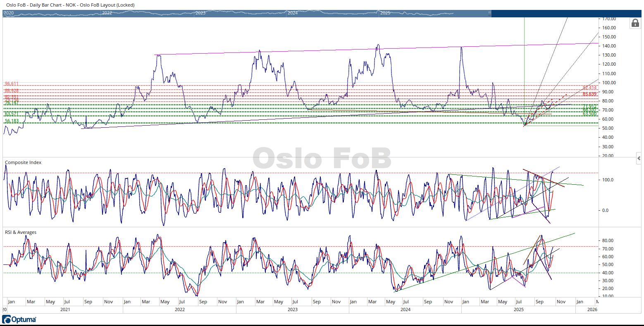The height and width of the screenshot is (326, 644).
Task: Click 2022 in the top overview strip
Action: [x=107, y=13]
